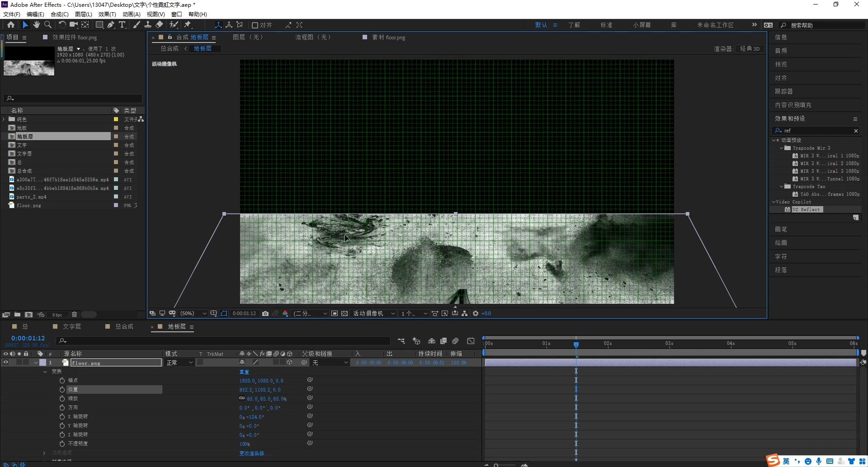Open the graph editor icon
The image size is (868, 467).
pos(471,341)
